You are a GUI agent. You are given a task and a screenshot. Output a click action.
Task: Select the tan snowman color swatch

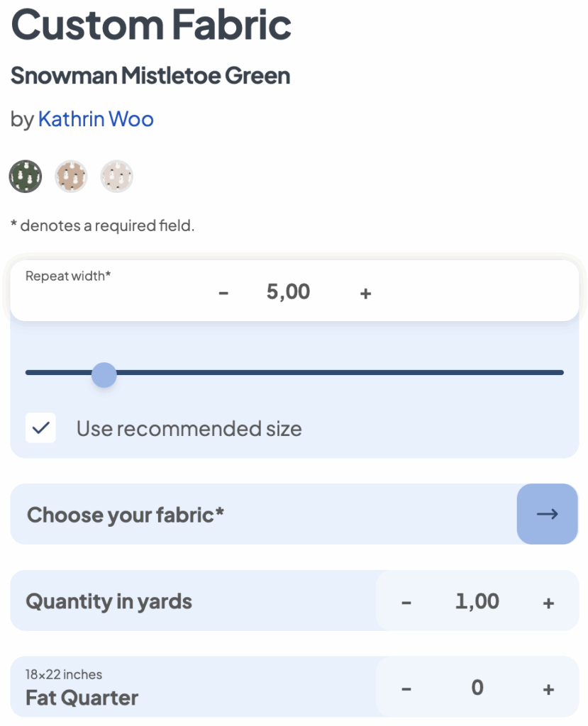(x=71, y=177)
